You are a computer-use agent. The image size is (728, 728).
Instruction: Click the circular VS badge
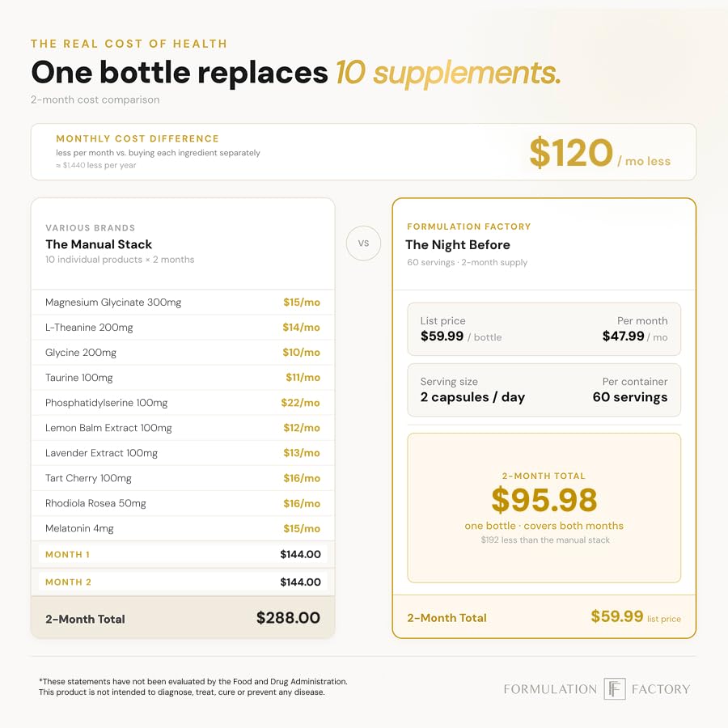[363, 243]
